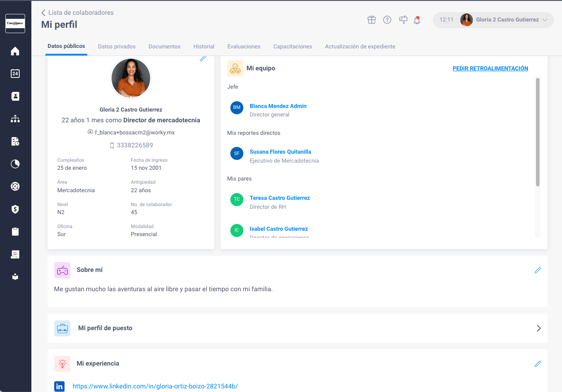Switch to the Datos privados tab
Image resolution: width=562 pixels, height=392 pixels.
pos(117,47)
